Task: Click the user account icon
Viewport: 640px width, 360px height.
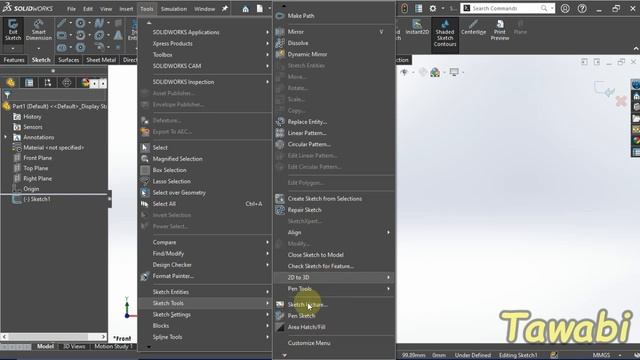Action: click(565, 8)
